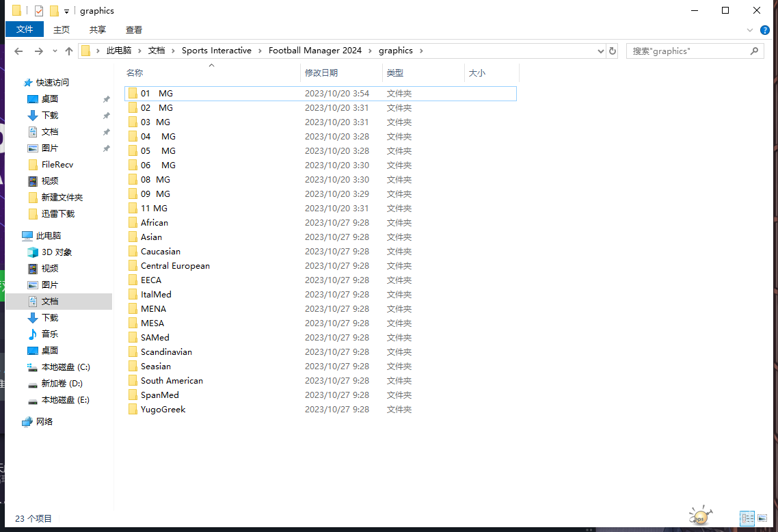Open the 查看 ribbon tab
Image resolution: width=778 pixels, height=532 pixels.
point(134,29)
